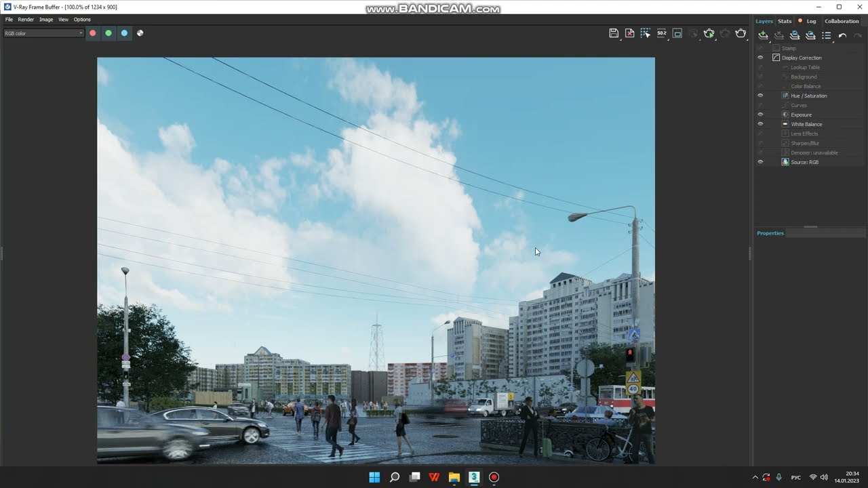Show hidden system tray icons chevron
868x488 pixels.
pyautogui.click(x=755, y=477)
